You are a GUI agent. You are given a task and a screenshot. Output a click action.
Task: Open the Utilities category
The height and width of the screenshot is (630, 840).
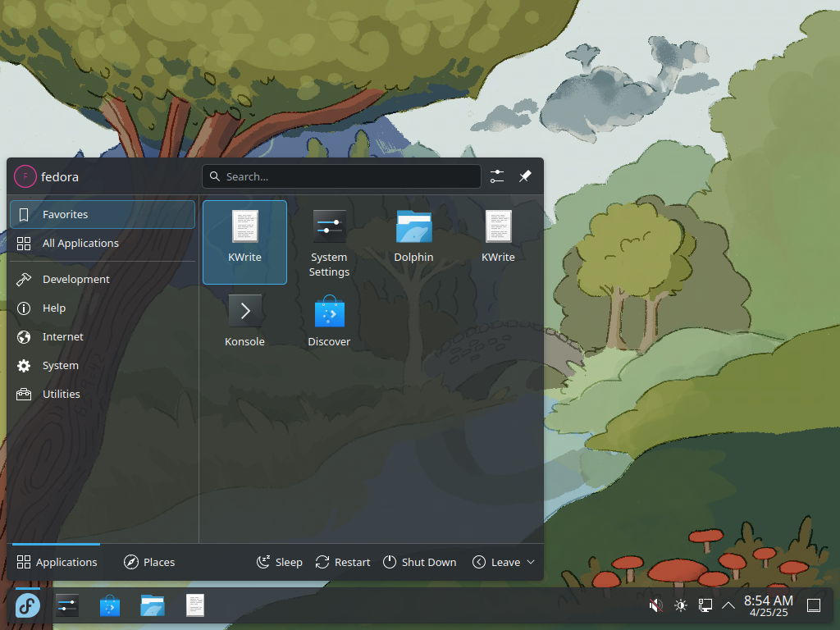103,394
